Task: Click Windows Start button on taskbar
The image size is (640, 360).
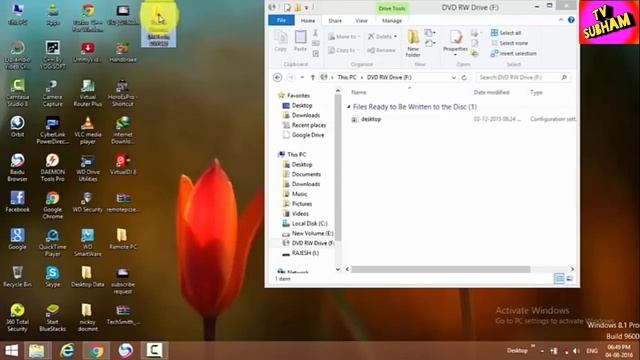Action: coord(11,351)
